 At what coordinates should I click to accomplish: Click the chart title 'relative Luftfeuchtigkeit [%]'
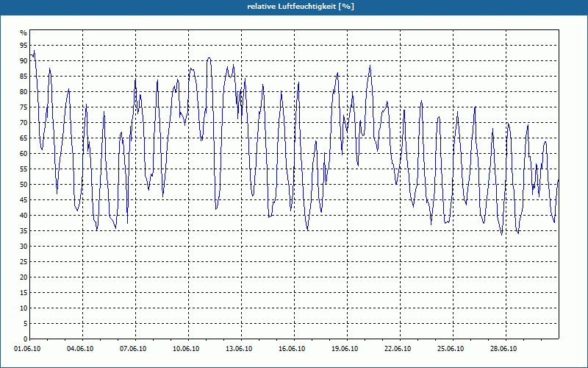coord(301,7)
